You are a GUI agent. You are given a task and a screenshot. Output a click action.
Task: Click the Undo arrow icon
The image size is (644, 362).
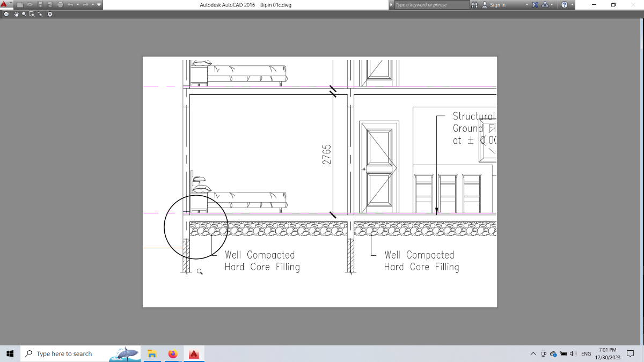(70, 5)
